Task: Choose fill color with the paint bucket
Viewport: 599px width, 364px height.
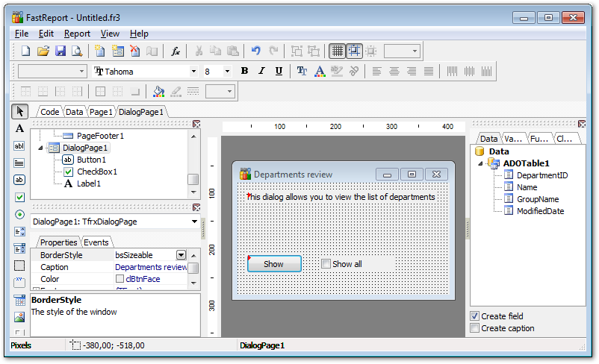Action: pyautogui.click(x=158, y=91)
